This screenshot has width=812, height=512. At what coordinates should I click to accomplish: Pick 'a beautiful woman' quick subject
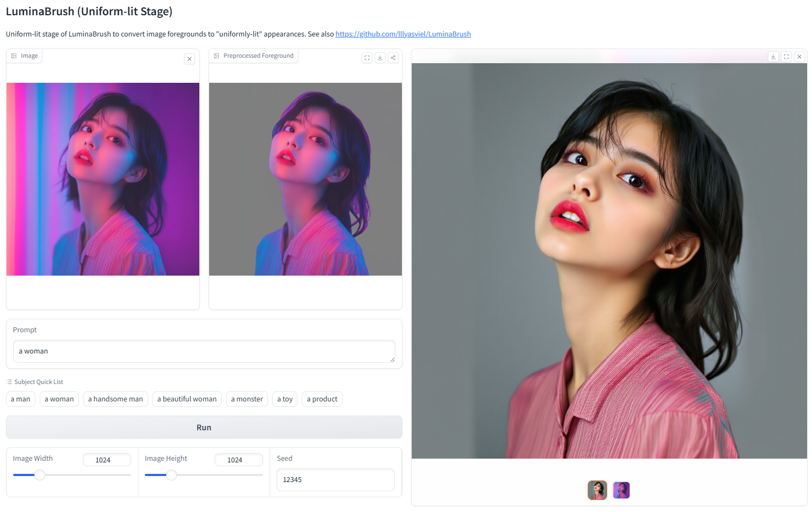(x=187, y=399)
